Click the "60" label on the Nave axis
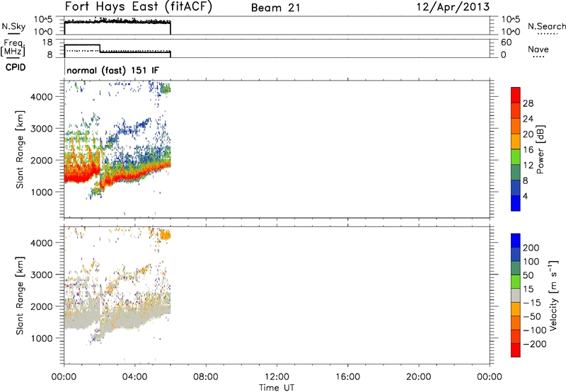566x392 pixels. coord(506,42)
